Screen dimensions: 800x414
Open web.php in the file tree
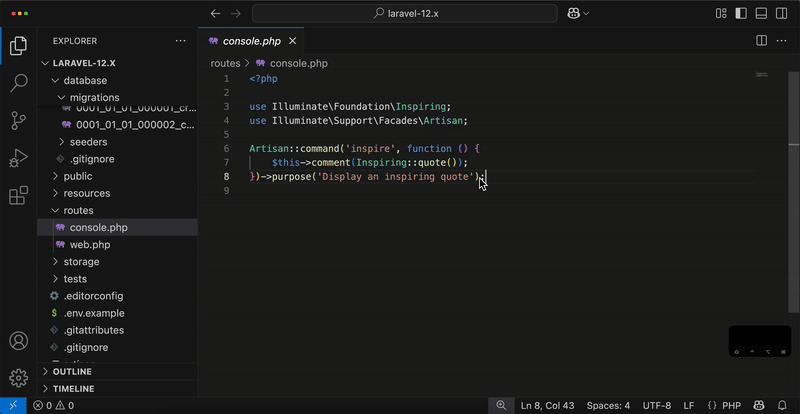[x=117, y=245]
